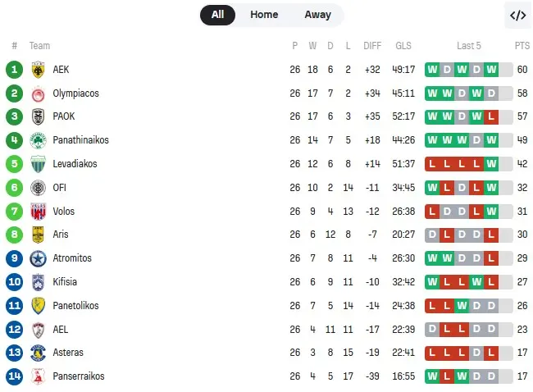Screen dimensions: 533x392
Task: Click the Panserraikos club crest icon
Action: (38, 376)
